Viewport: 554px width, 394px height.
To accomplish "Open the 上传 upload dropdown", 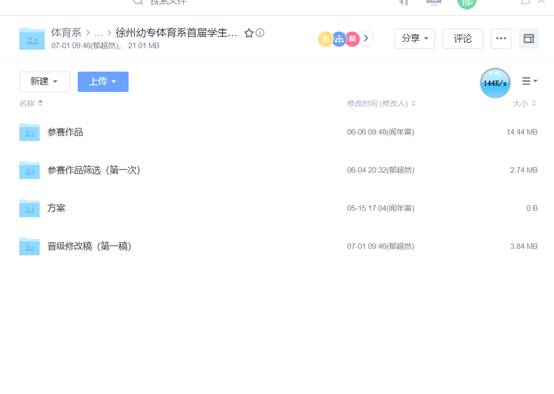I will tap(103, 82).
